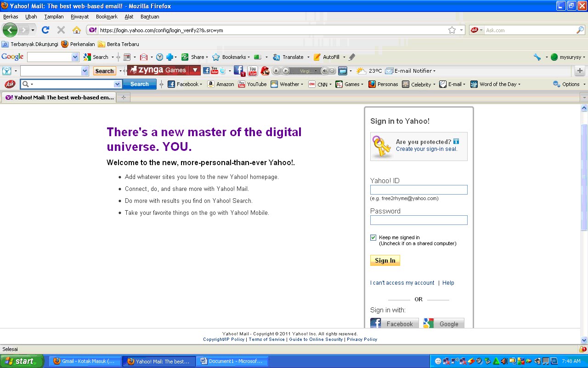The height and width of the screenshot is (368, 588).
Task: Open the Ask search box history dropdown
Action: point(117,84)
